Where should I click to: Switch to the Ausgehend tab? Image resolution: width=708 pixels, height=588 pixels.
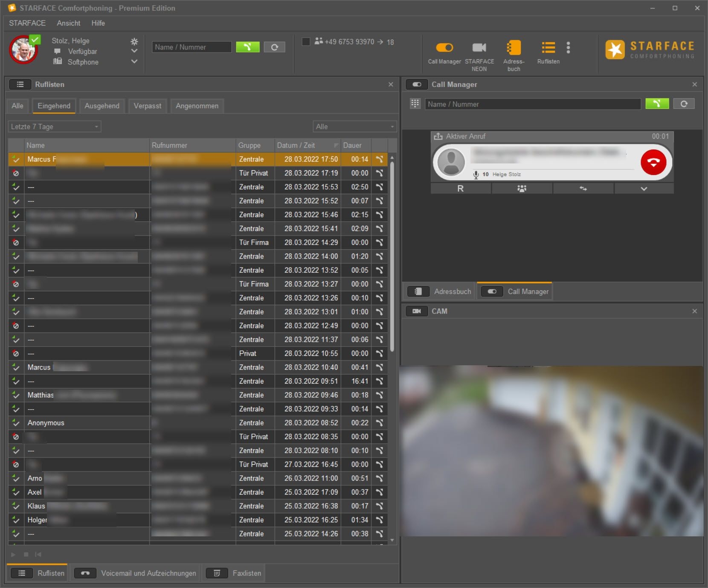tap(102, 106)
